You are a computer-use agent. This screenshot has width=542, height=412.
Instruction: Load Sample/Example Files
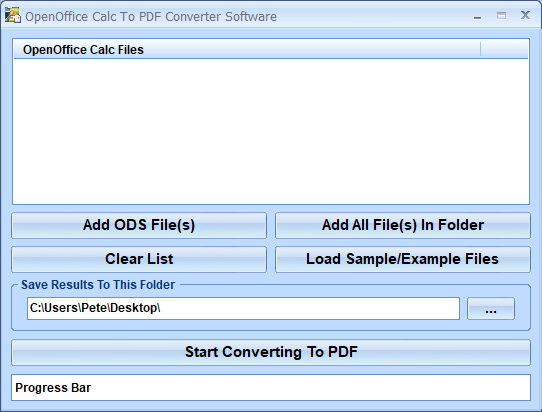coord(403,259)
